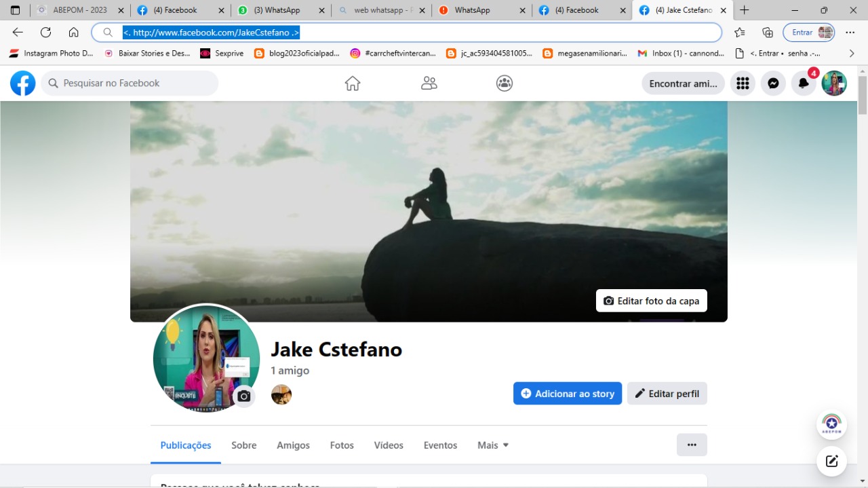Click the address bar search icon
The height and width of the screenshot is (488, 868).
[x=108, y=33]
